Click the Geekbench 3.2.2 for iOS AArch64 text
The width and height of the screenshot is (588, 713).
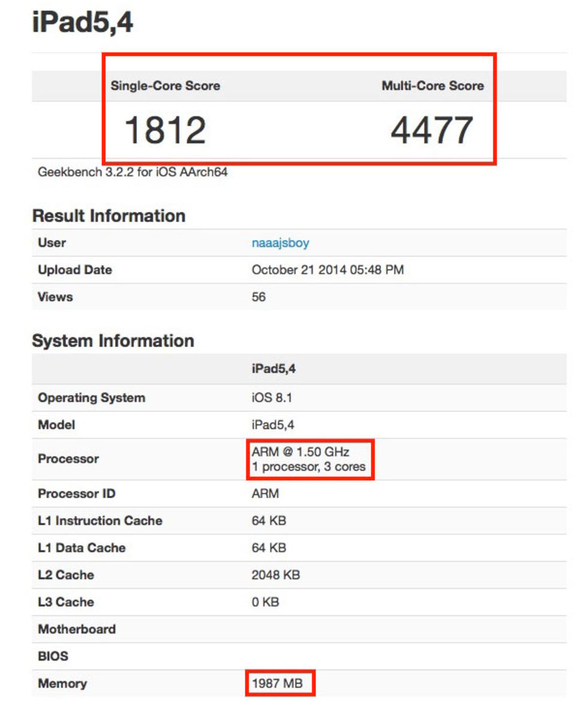click(133, 172)
